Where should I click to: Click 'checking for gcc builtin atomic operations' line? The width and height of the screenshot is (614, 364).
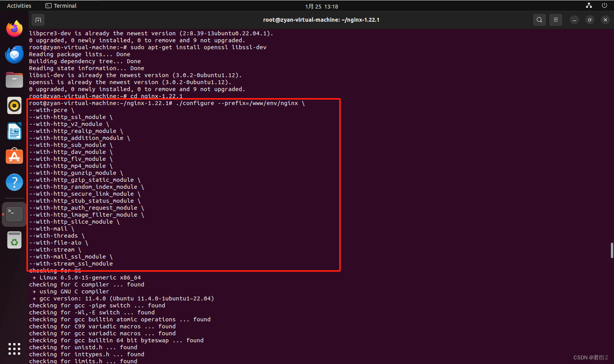pyautogui.click(x=120, y=319)
